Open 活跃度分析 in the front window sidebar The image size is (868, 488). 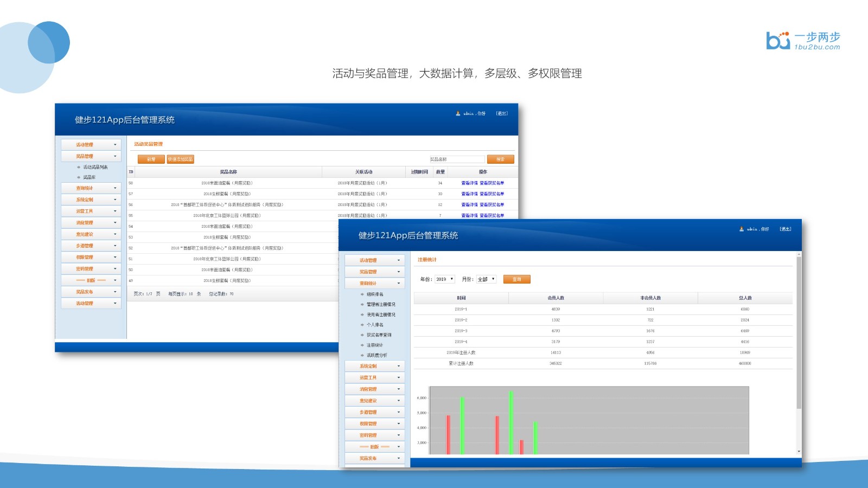click(x=377, y=356)
